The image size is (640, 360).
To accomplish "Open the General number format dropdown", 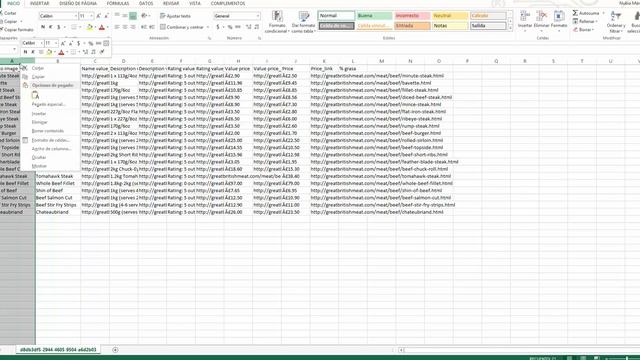I will click(258, 16).
